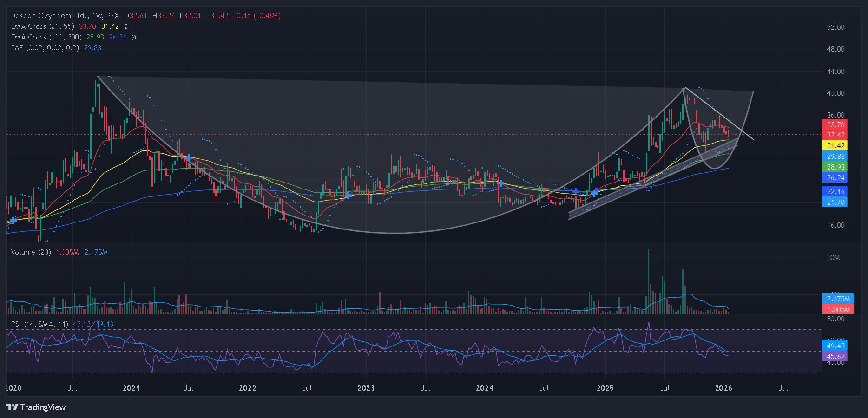Click the Volume (20) indicator legend

[x=31, y=252]
